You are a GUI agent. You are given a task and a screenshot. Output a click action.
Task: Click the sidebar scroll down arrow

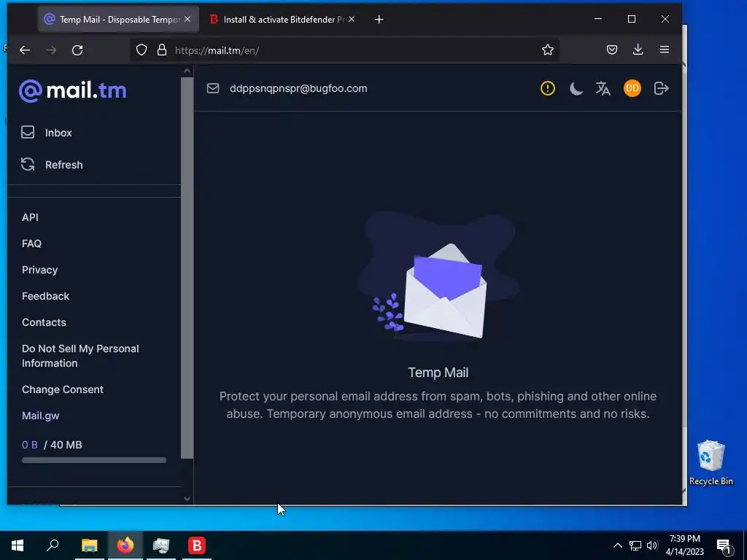pos(187,499)
